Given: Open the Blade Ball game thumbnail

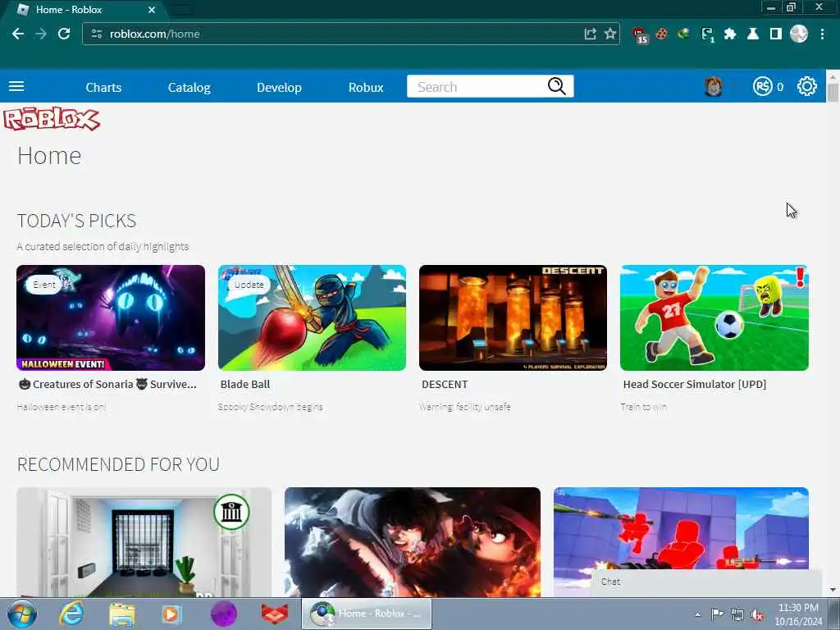Looking at the screenshot, I should (312, 317).
